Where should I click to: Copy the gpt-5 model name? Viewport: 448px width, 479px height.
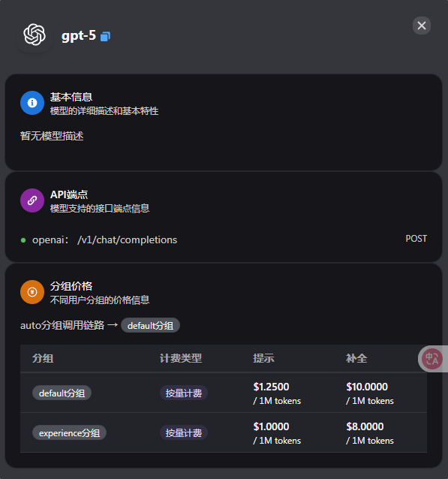(105, 37)
